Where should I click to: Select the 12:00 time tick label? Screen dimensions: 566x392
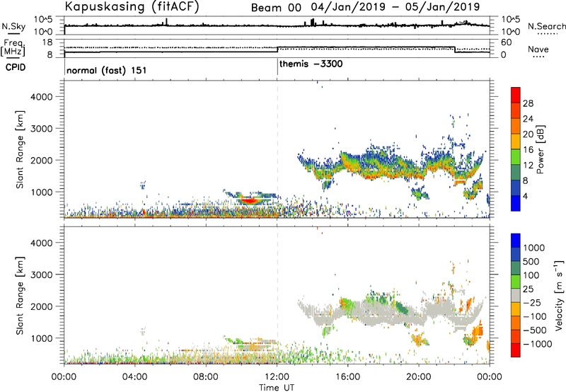tap(277, 377)
